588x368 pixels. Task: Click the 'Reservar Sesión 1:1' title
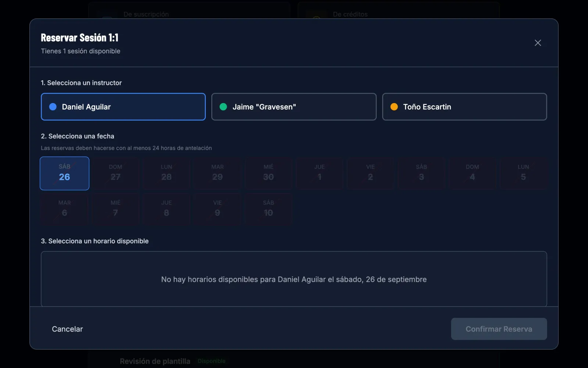pyautogui.click(x=80, y=38)
